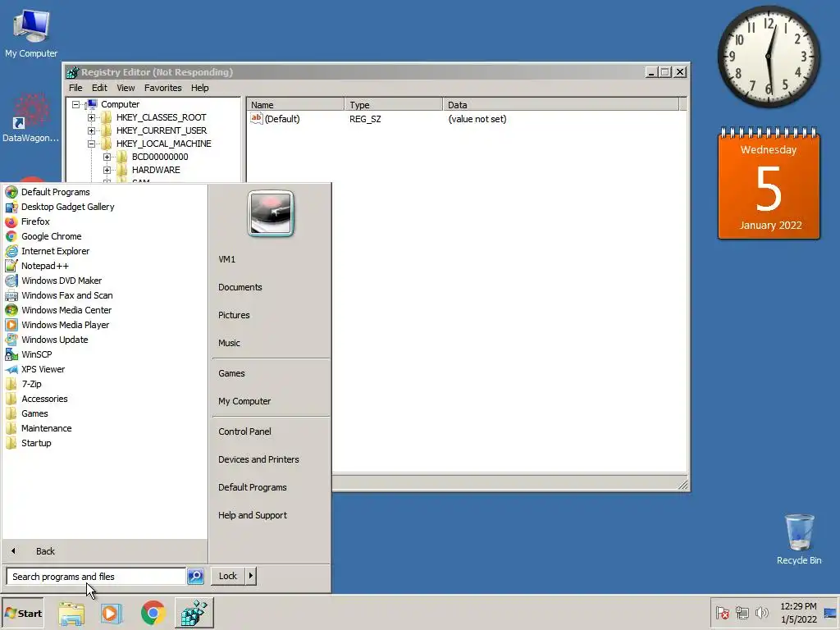Screen dimensions: 840x630
Task: Click the Name column header
Action: pyautogui.click(x=295, y=104)
